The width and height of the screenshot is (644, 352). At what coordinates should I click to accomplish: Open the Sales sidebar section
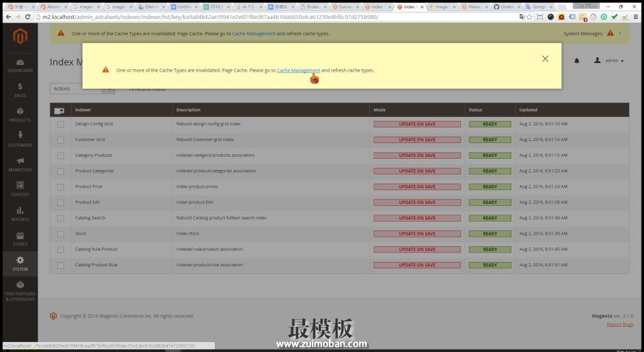coord(20,90)
